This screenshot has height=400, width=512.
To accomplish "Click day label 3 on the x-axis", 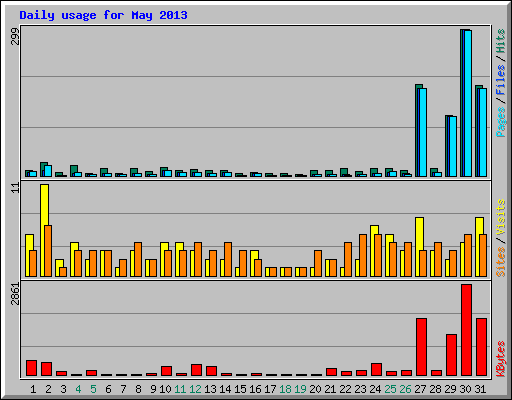I will coord(63,389).
